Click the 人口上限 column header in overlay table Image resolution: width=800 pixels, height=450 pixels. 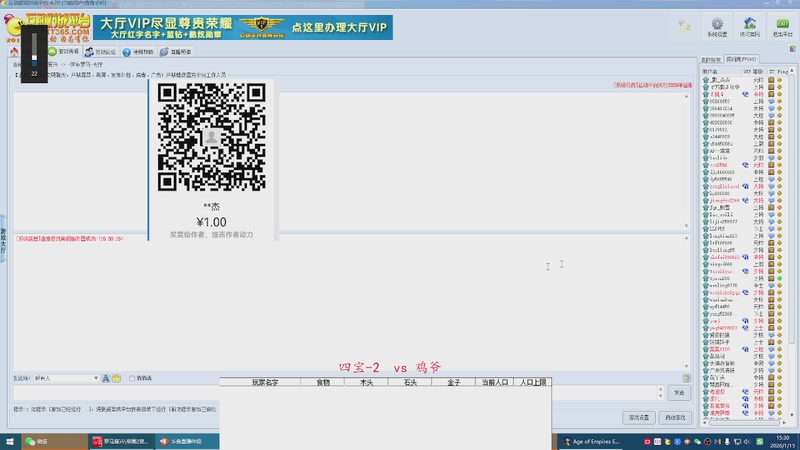tap(533, 382)
